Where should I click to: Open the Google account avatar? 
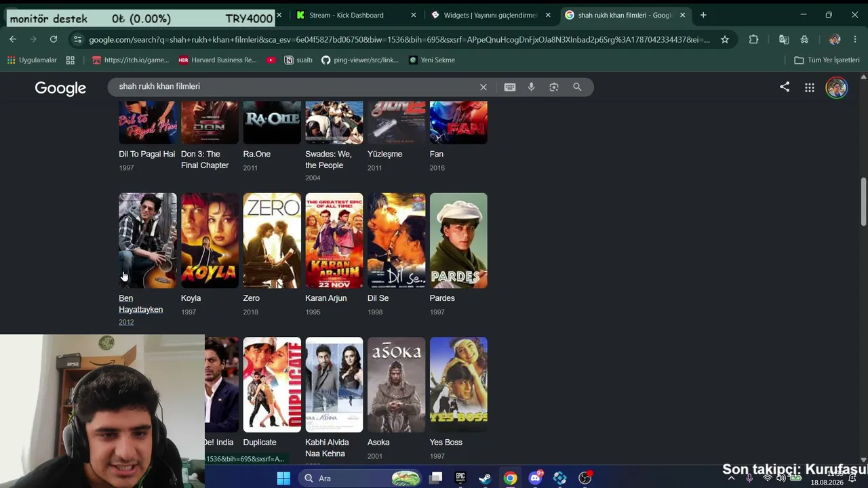[837, 87]
